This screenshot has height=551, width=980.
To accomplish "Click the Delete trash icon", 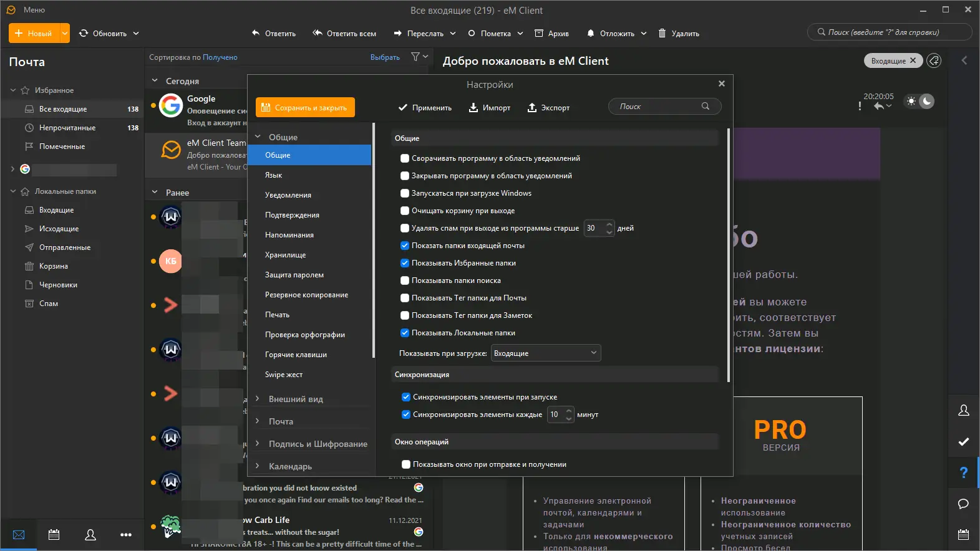I will (662, 33).
